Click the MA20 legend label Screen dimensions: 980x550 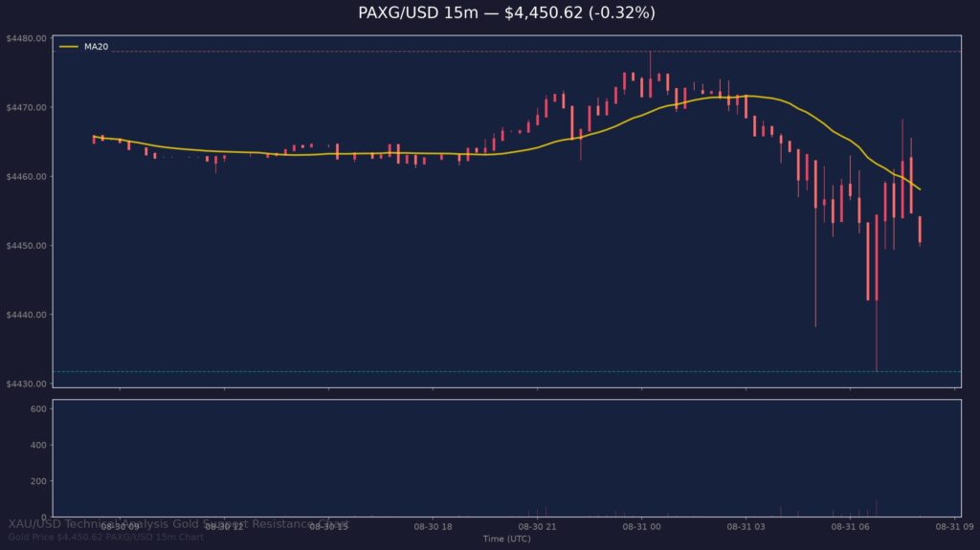point(97,47)
